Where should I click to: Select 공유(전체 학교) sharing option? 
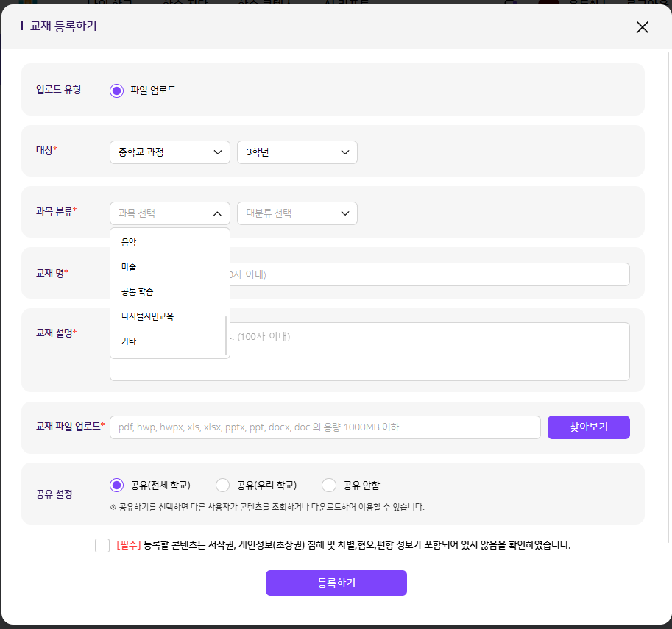click(116, 486)
